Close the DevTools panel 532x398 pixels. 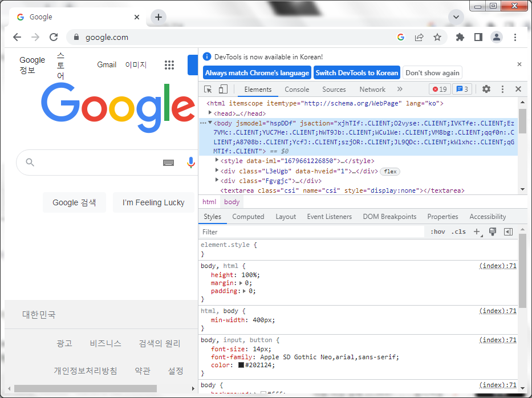[x=518, y=89]
